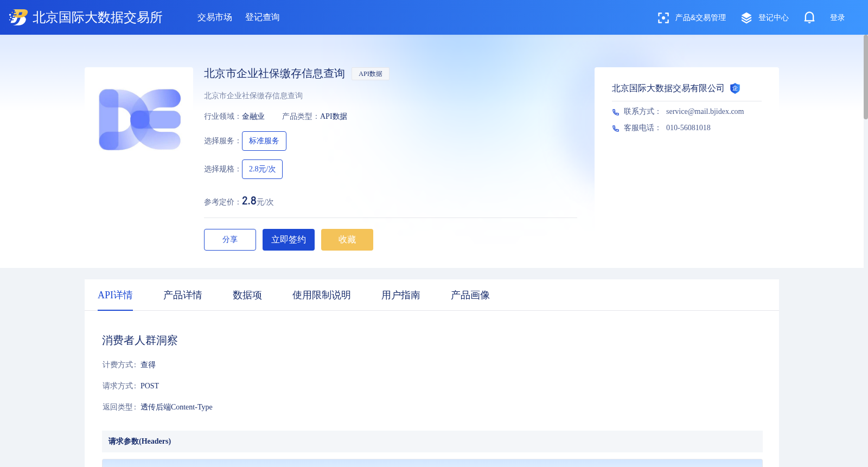
Task: Click the site title 北京国际大数据交易所
Action: coord(98,17)
